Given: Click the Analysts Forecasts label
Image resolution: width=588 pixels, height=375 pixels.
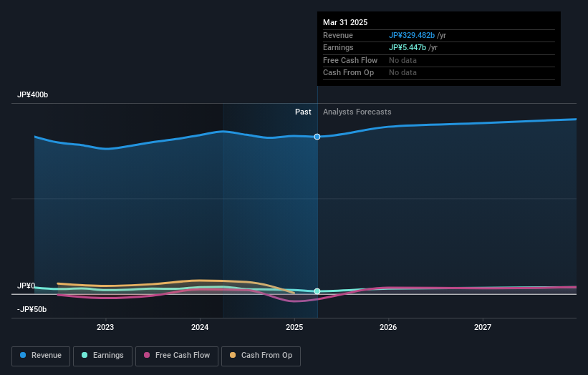Looking at the screenshot, I should (357, 112).
